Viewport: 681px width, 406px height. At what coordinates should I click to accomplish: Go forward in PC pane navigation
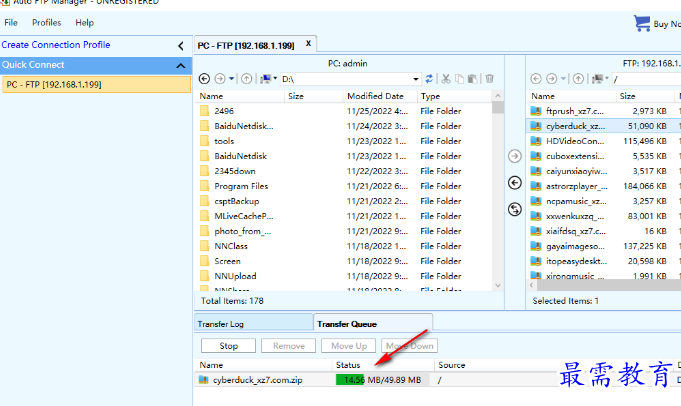coord(220,79)
